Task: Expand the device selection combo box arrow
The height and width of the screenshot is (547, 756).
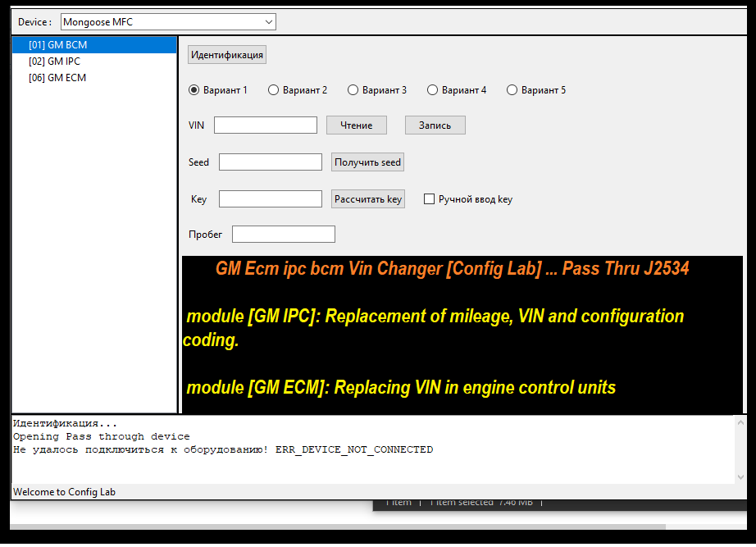Action: pos(268,21)
